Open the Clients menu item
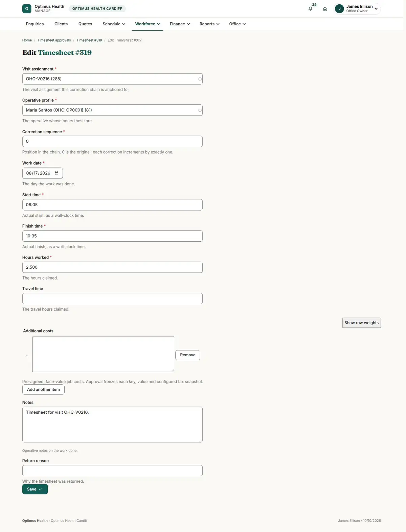The image size is (406, 532). (x=61, y=24)
